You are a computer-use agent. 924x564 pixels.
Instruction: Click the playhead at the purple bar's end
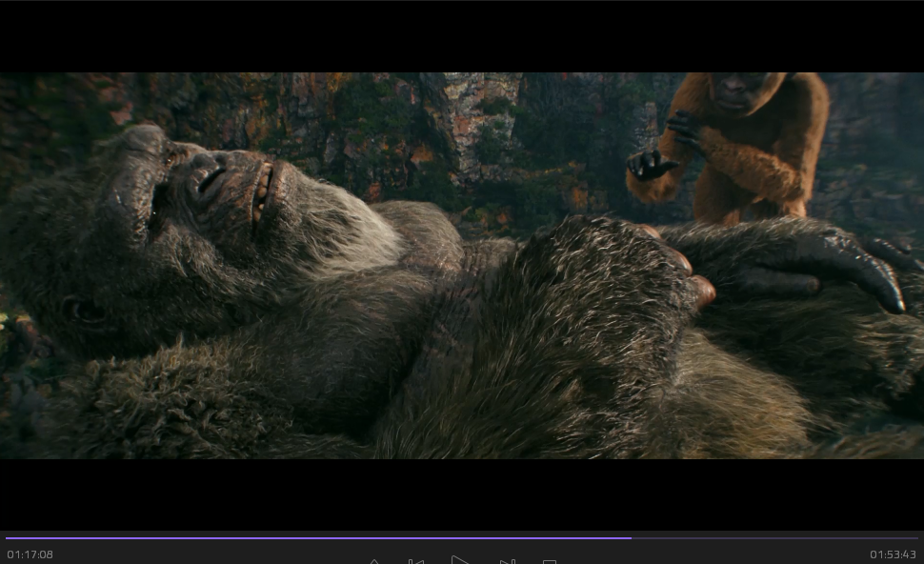pos(631,538)
